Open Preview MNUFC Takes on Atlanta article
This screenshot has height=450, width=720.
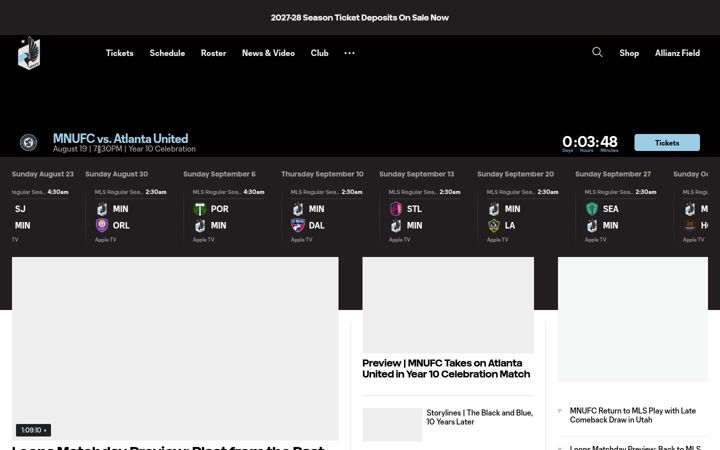tap(446, 369)
